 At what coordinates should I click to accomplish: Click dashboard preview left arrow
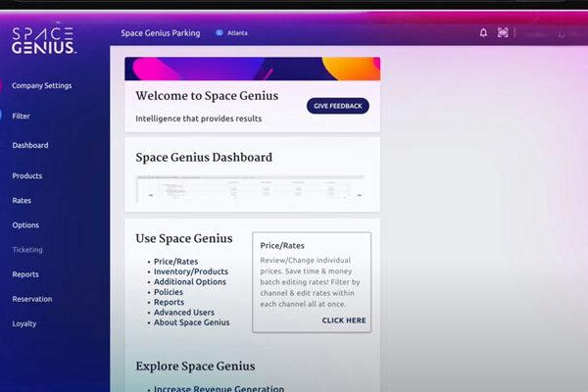(x=151, y=195)
